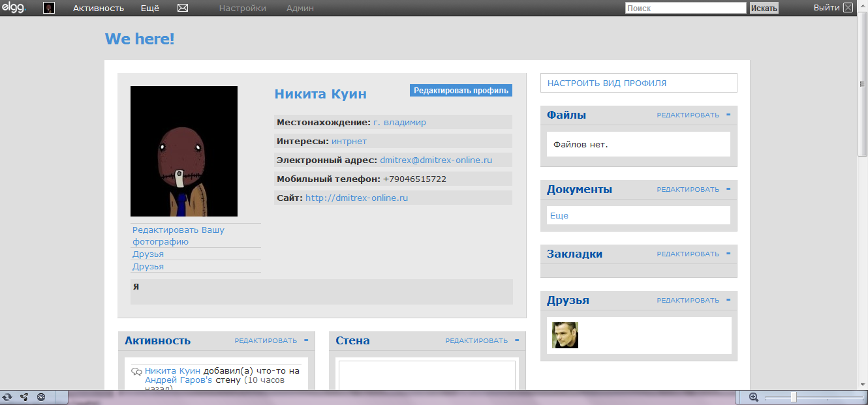Click РЕДАКТИРОВАТЬ in Файлы widget

pos(688,115)
